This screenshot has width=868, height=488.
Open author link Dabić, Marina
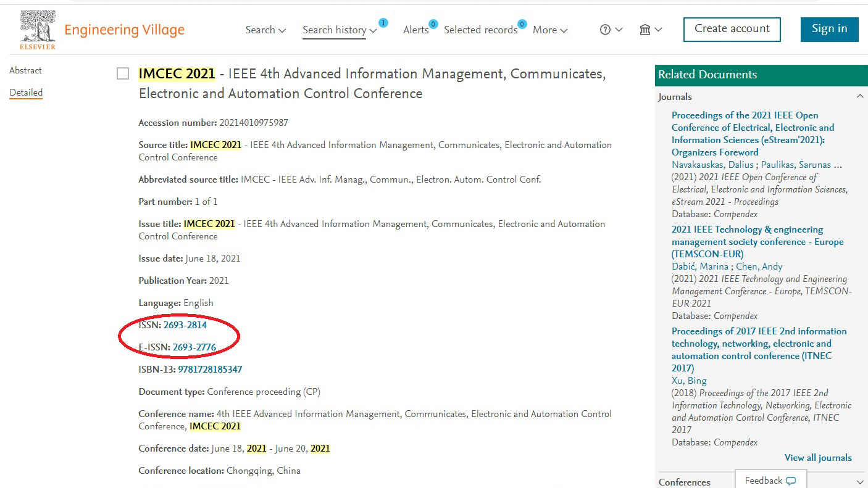(700, 267)
